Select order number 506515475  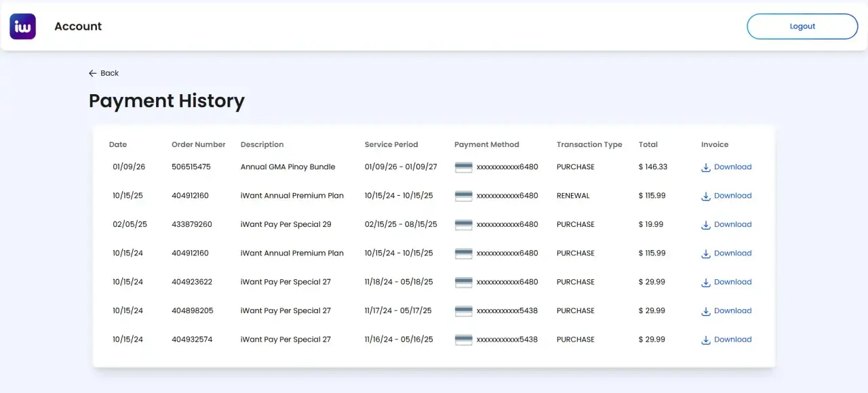pos(191,167)
